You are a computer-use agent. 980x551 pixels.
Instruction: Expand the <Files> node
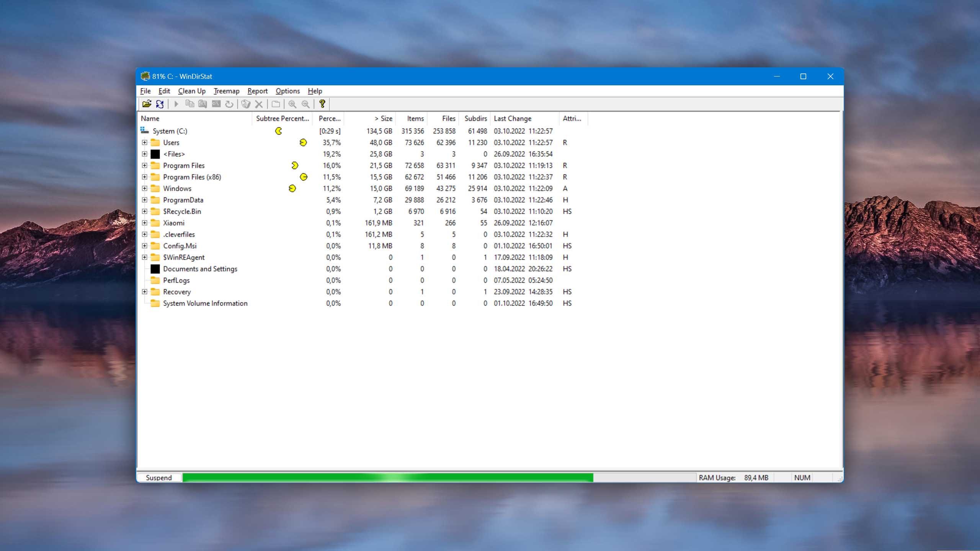pyautogui.click(x=144, y=154)
